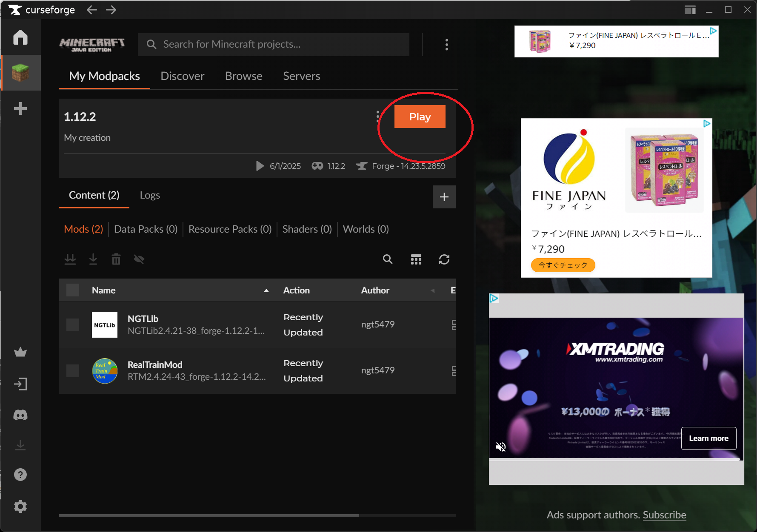Click the NGTLib mod thumbnail
This screenshot has height=532, width=757.
(105, 325)
